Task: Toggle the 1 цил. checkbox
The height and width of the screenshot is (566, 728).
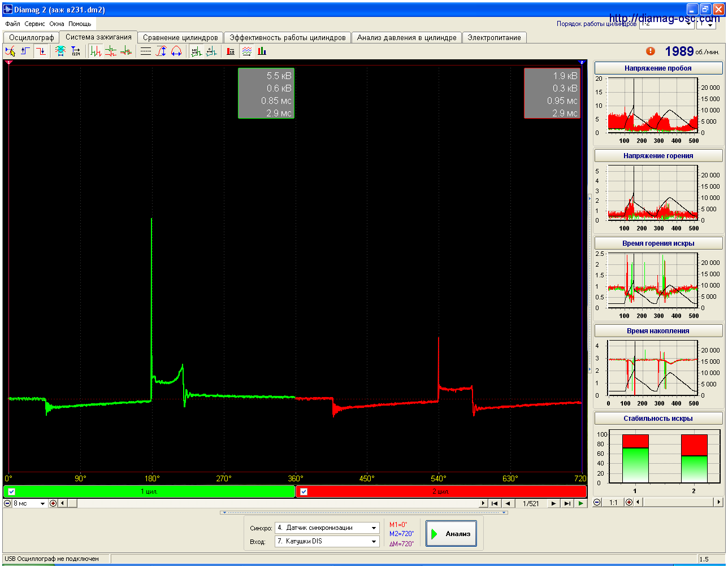Action: 11,491
